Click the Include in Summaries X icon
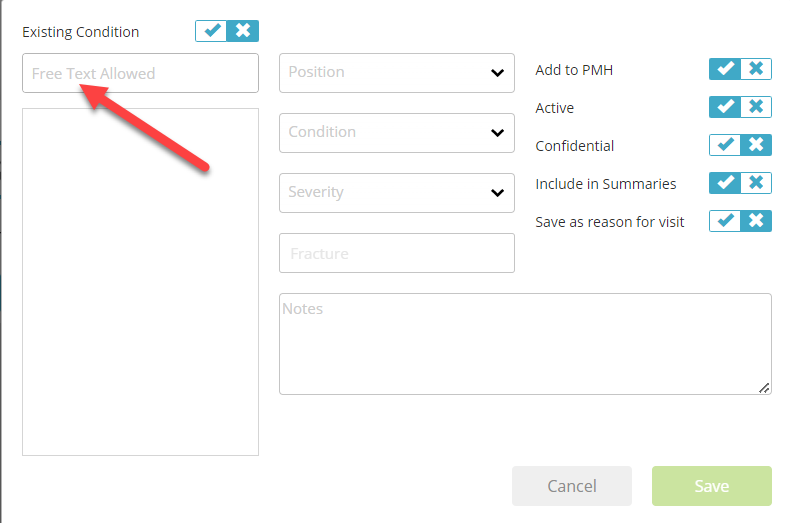The height and width of the screenshot is (523, 790). pyautogui.click(x=756, y=183)
